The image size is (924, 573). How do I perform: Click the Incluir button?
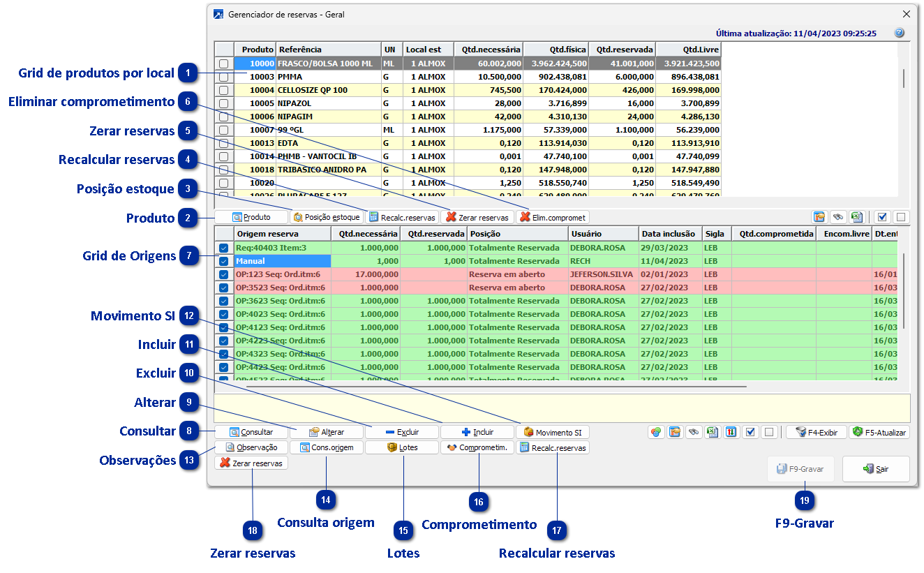click(x=477, y=432)
